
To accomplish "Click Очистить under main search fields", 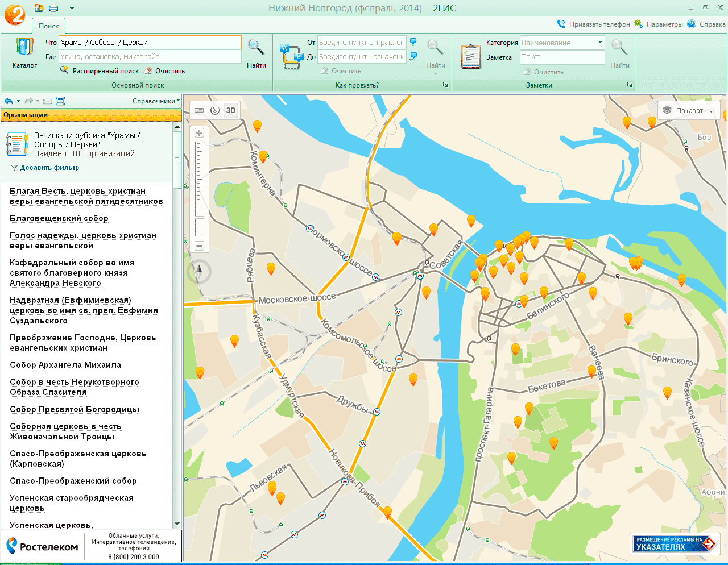I will pyautogui.click(x=164, y=71).
